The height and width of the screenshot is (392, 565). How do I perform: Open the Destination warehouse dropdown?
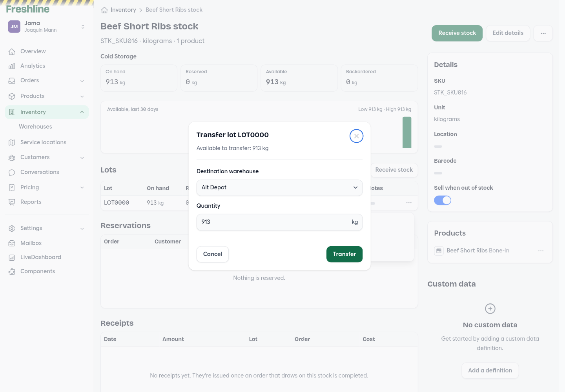tap(279, 187)
